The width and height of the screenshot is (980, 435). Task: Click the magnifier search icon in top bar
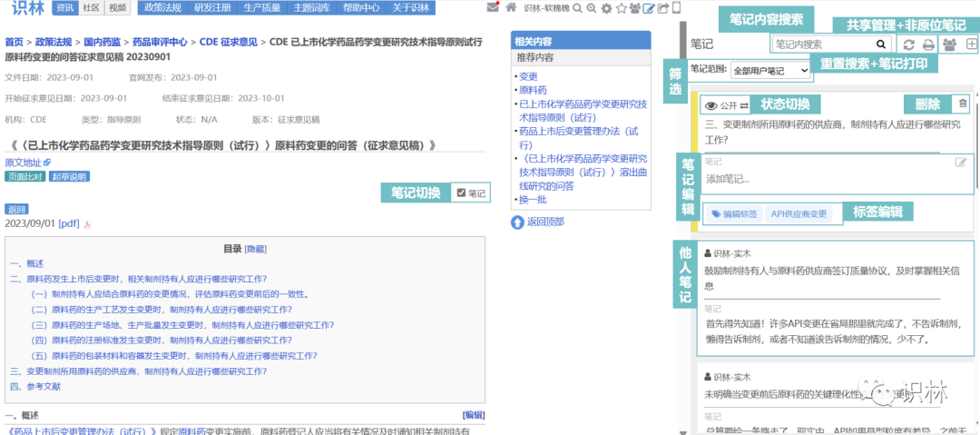coord(577,8)
